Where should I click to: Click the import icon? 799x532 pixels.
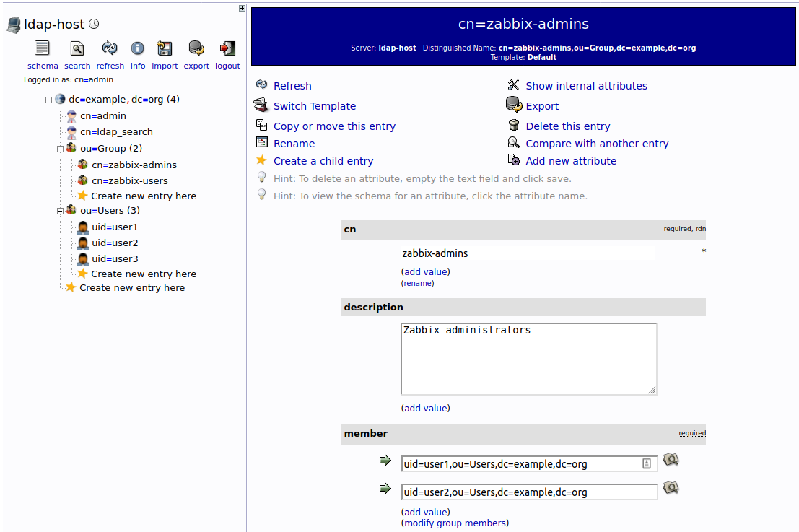[x=164, y=48]
